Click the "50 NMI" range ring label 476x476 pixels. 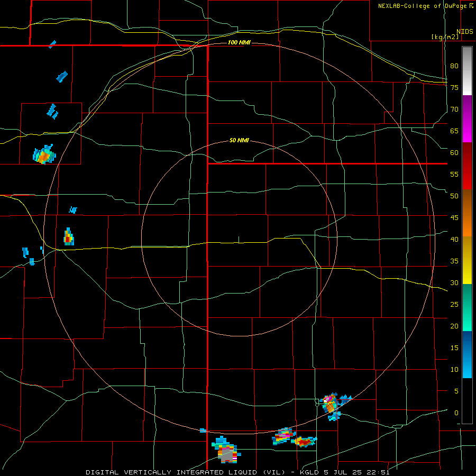coord(239,140)
